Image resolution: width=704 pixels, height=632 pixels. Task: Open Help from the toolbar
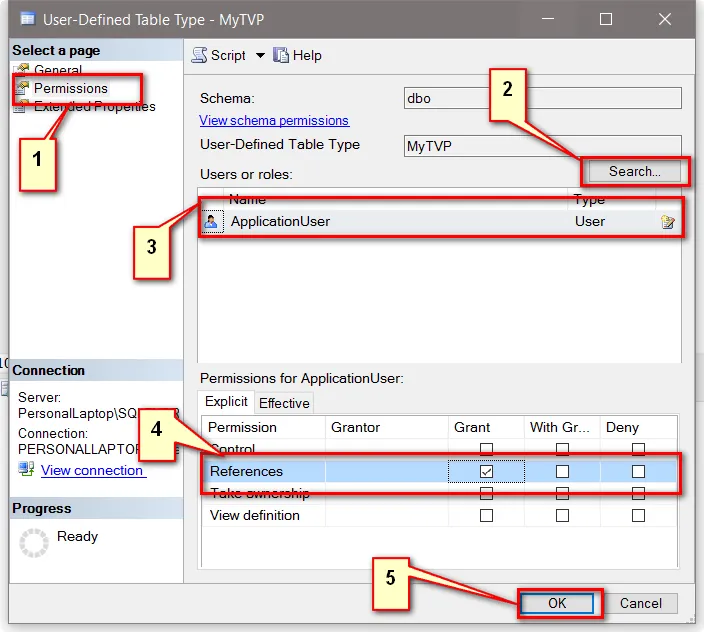[x=307, y=56]
